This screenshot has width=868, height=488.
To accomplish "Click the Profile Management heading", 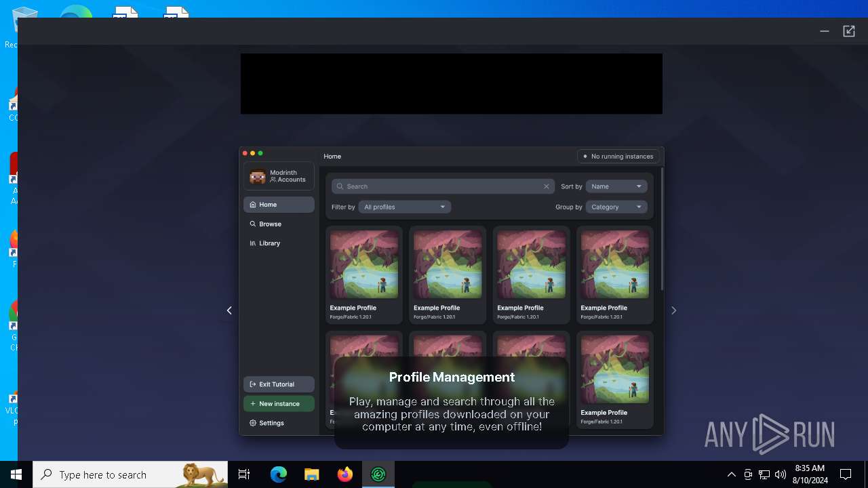I will pyautogui.click(x=452, y=378).
